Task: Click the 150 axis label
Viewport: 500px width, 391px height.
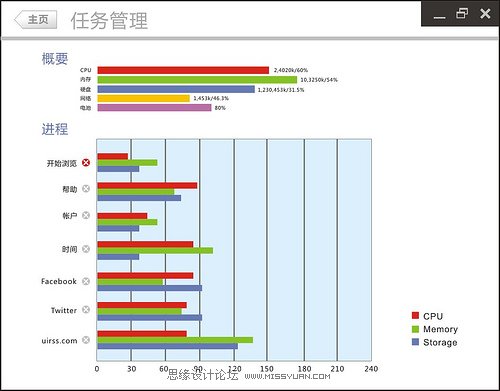Action: (267, 369)
